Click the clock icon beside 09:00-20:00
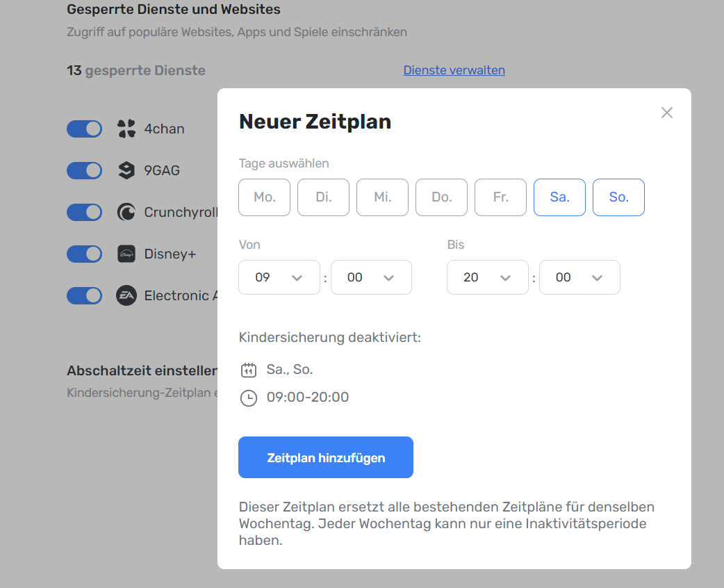 click(x=249, y=398)
